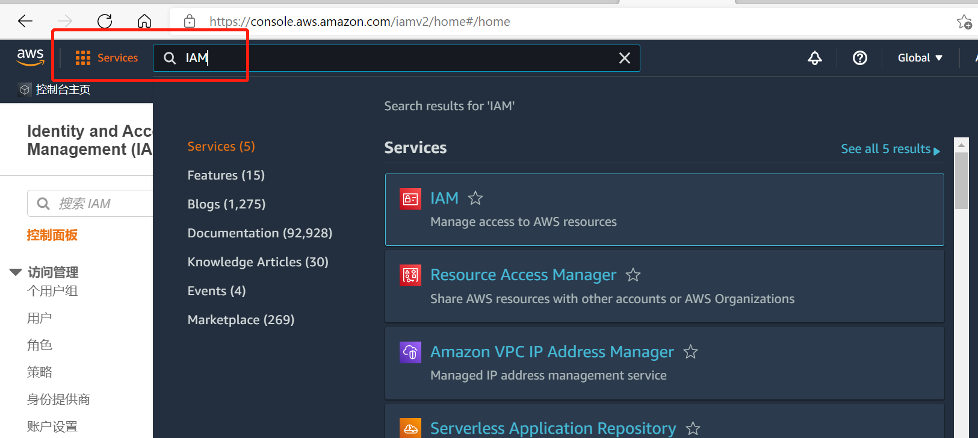
Task: Open the notifications bell icon
Action: [815, 58]
